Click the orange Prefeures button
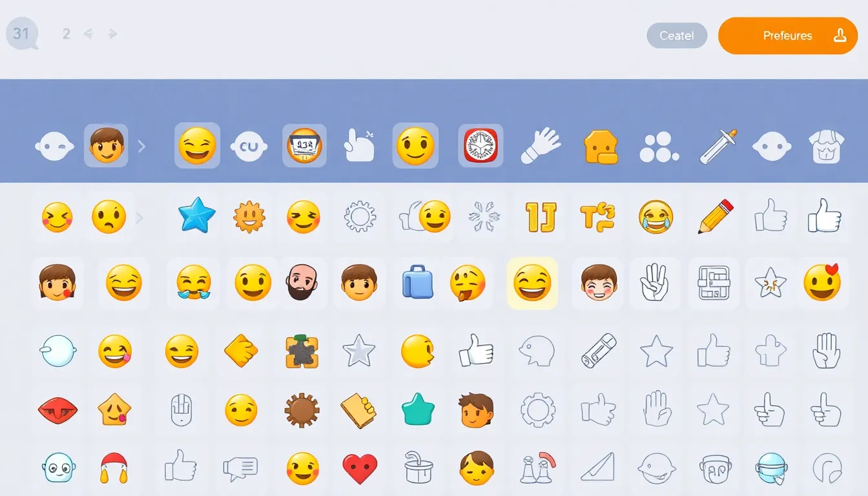This screenshot has height=496, width=868. click(788, 36)
